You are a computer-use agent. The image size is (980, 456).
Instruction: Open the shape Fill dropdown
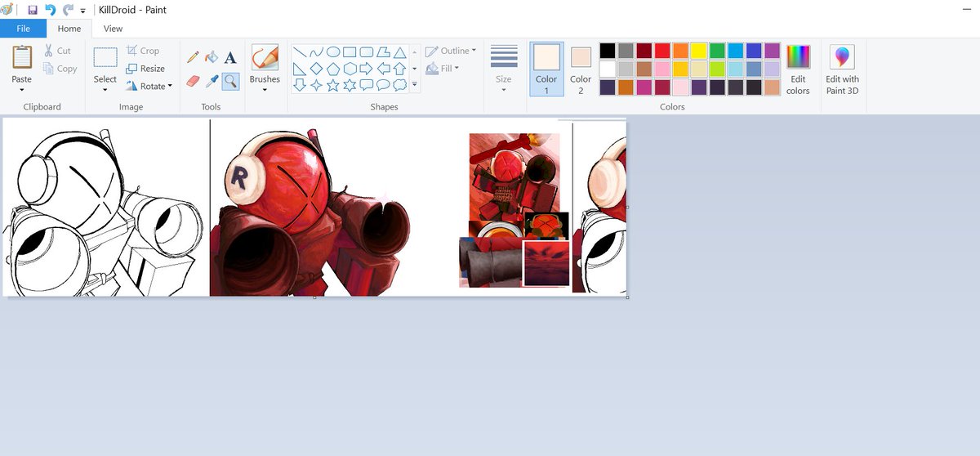click(x=443, y=69)
